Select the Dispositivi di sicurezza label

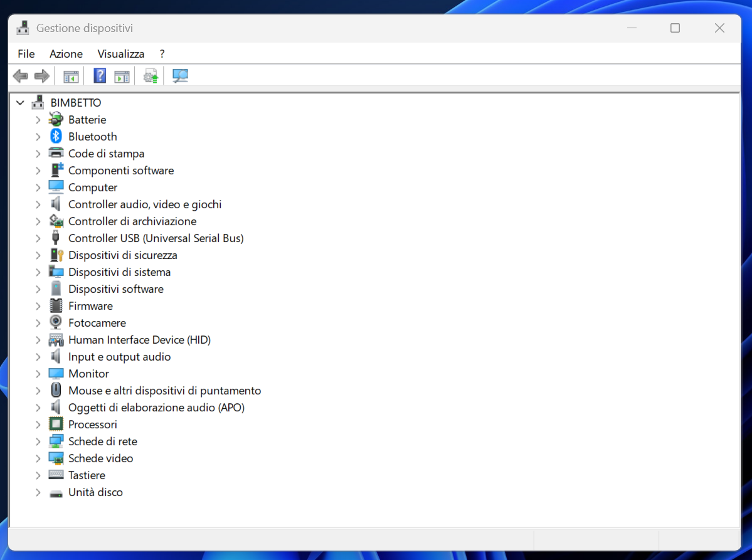click(x=123, y=255)
